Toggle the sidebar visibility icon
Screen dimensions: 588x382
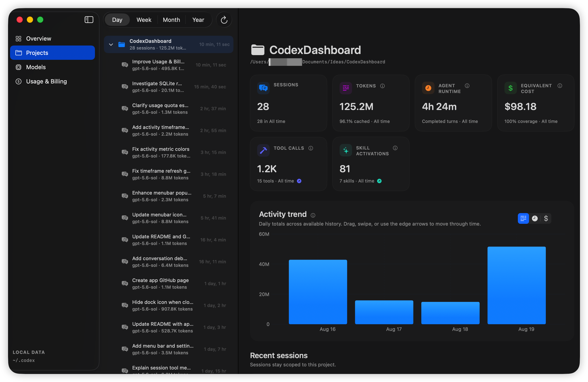(89, 19)
